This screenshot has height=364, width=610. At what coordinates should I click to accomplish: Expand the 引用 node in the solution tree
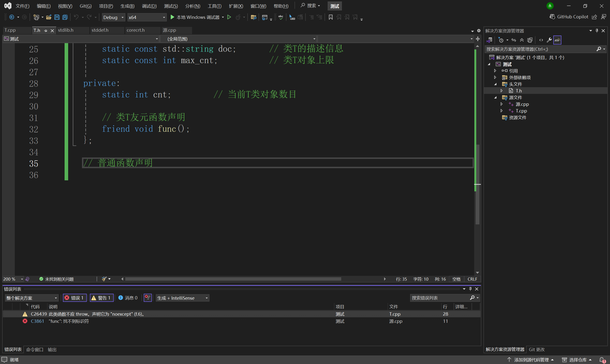click(495, 71)
